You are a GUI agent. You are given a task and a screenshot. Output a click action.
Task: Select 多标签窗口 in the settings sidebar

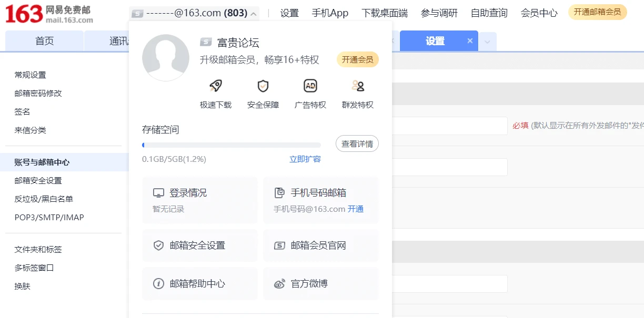click(x=34, y=268)
